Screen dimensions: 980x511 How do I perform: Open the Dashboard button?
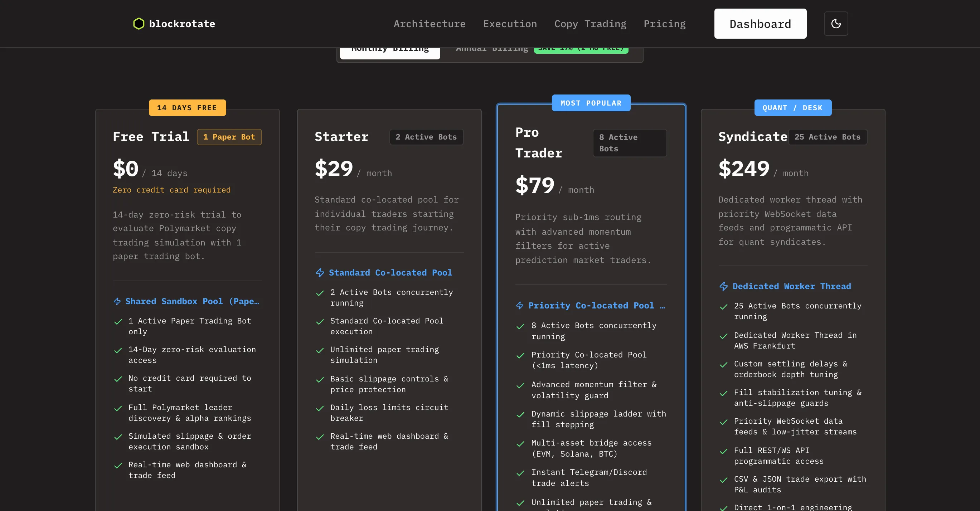tap(760, 24)
